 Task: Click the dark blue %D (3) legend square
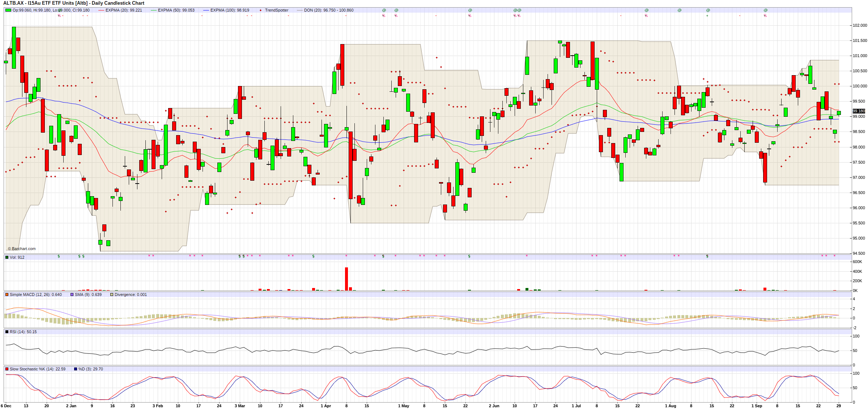(x=76, y=369)
